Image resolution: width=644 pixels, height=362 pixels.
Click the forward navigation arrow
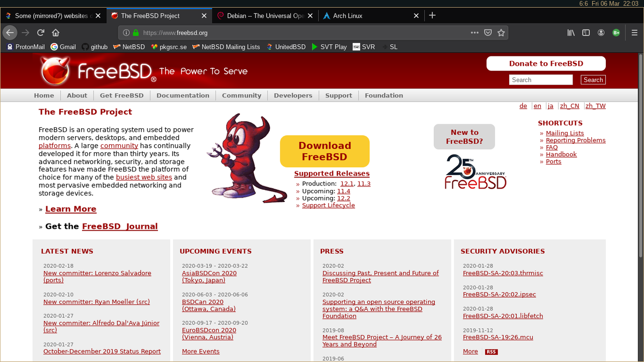pyautogui.click(x=26, y=33)
